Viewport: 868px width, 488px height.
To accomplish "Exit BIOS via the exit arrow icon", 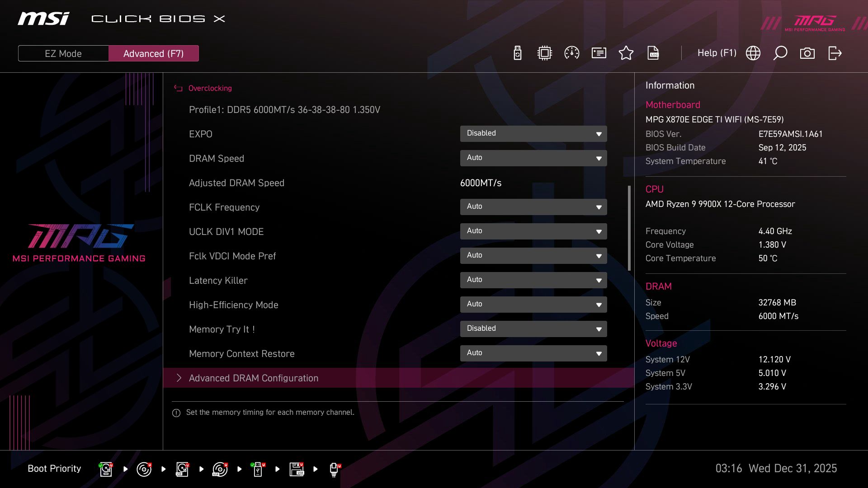I will tap(834, 53).
